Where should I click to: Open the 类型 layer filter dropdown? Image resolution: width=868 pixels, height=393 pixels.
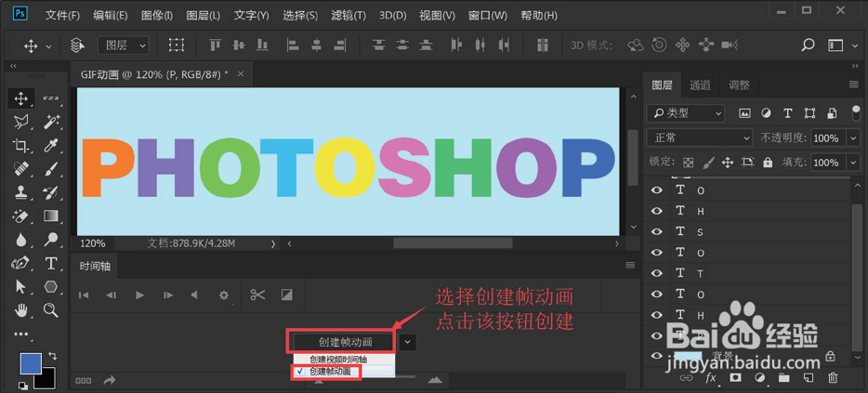click(x=685, y=113)
